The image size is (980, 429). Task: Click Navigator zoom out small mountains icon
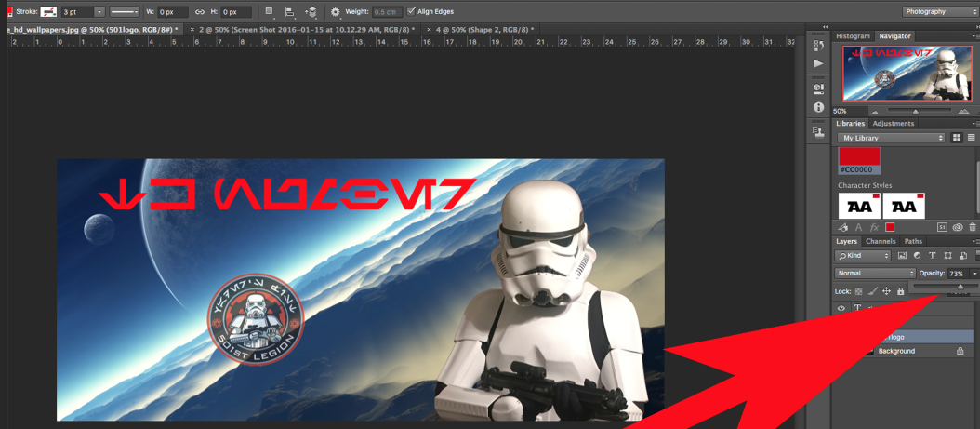pos(874,111)
